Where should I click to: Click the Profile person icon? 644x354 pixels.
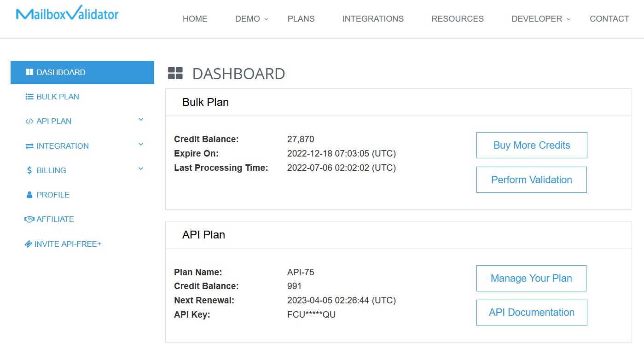pos(29,195)
